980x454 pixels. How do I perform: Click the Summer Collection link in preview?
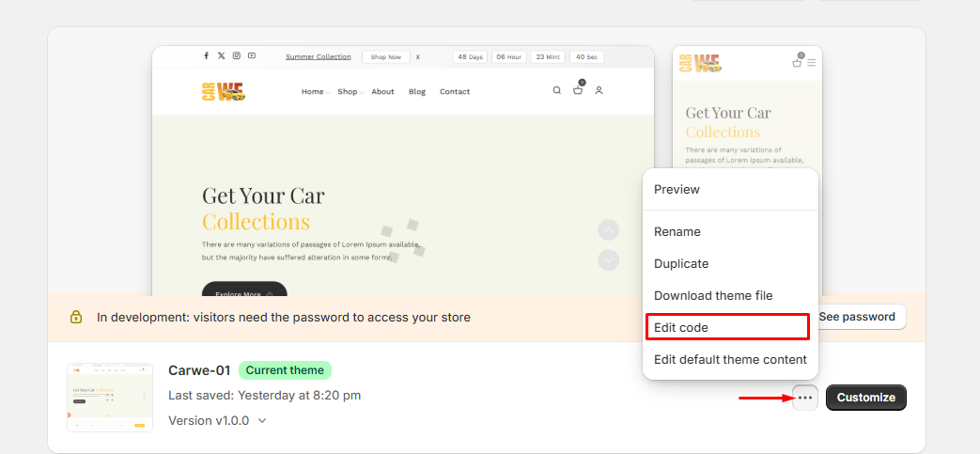point(319,56)
